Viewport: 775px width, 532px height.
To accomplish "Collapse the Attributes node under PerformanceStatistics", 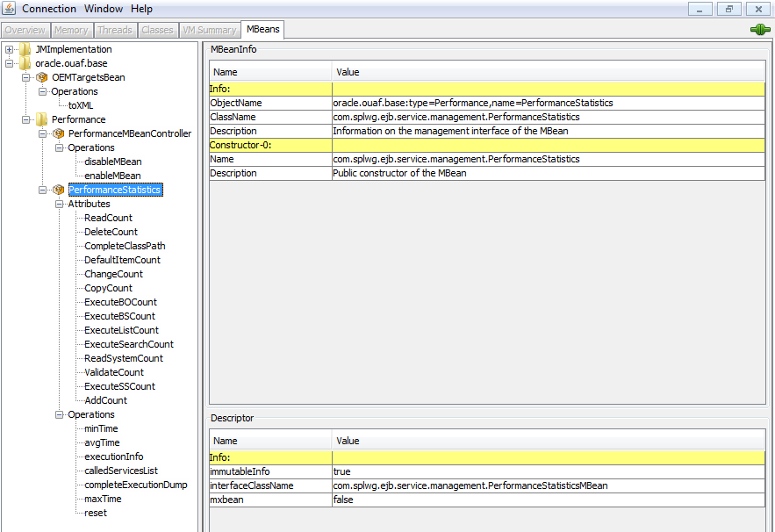I will [x=57, y=204].
